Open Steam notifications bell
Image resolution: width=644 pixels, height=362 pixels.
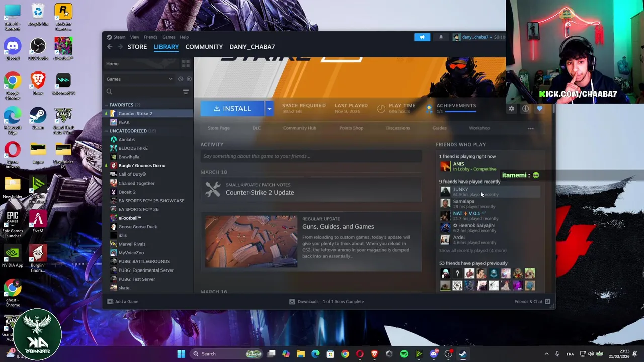coord(441,37)
